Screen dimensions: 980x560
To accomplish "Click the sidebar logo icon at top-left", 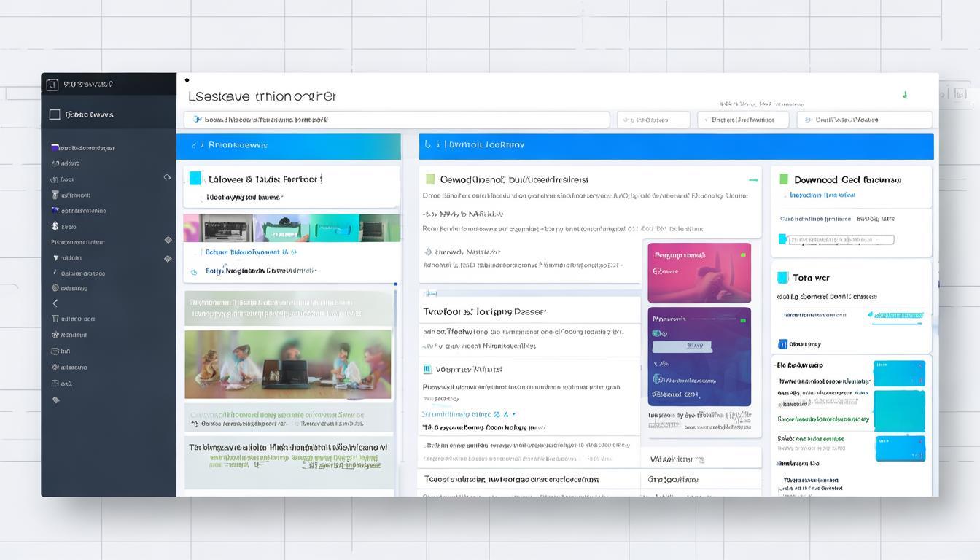I will point(52,85).
